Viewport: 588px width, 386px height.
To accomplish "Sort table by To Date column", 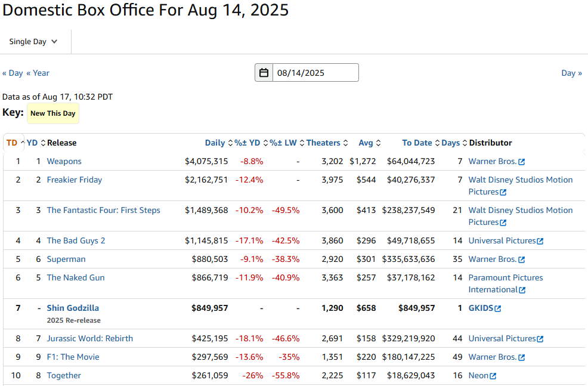I will click(x=421, y=143).
